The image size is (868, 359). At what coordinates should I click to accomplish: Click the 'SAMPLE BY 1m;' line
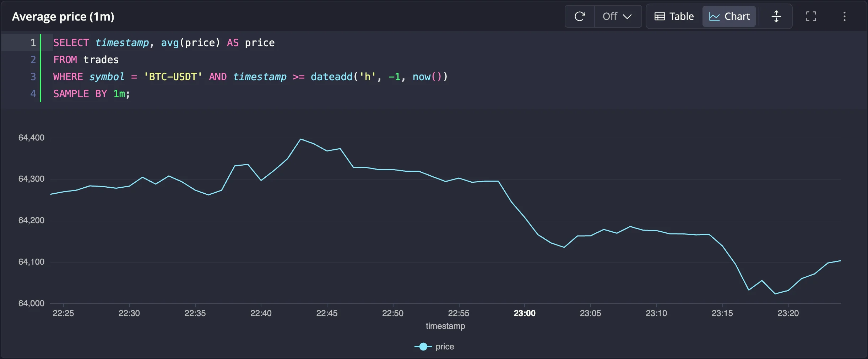point(92,94)
